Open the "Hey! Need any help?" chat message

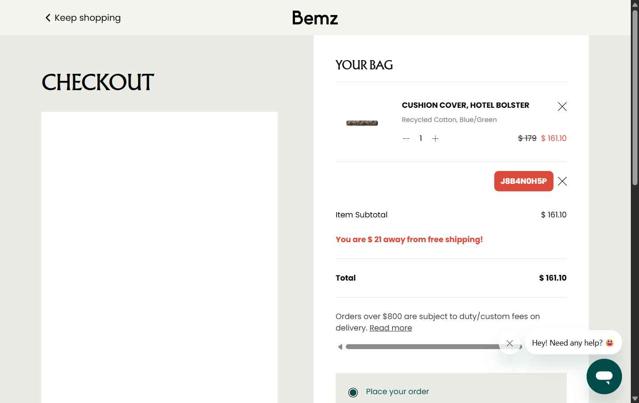tap(573, 343)
